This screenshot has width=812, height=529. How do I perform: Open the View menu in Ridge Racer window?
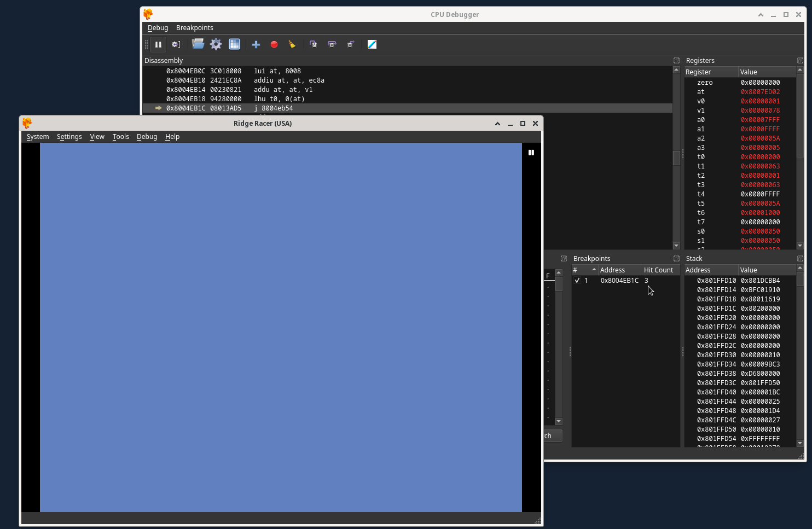point(97,137)
